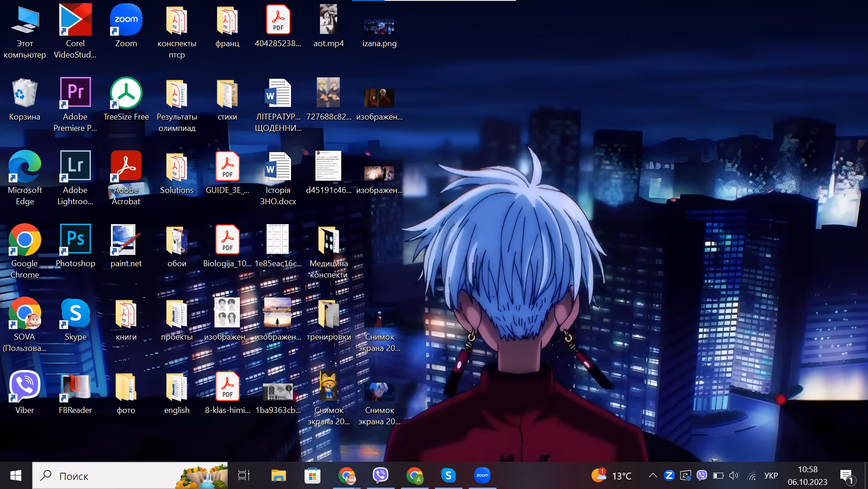Select the франц folder on the desktop
This screenshot has width=868, height=489.
[227, 26]
